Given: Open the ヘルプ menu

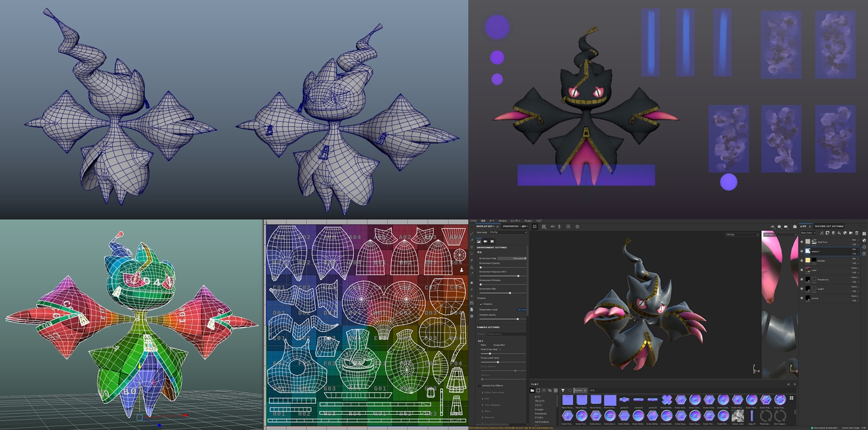Looking at the screenshot, I should click(539, 221).
